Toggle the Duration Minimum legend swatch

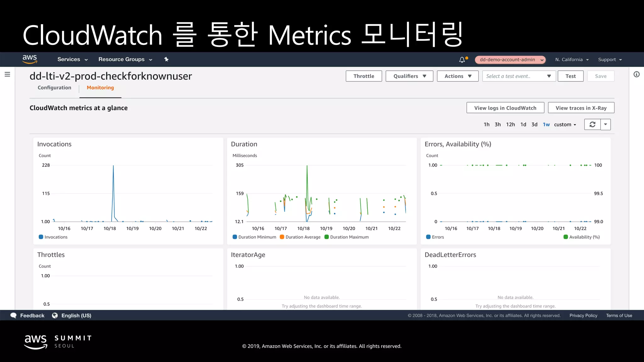coord(235,237)
